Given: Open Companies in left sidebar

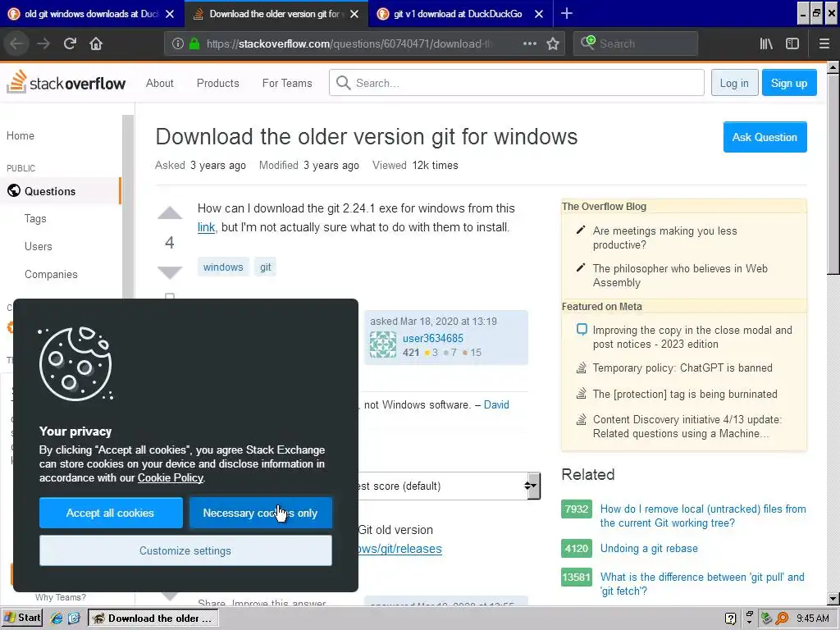Looking at the screenshot, I should (x=51, y=274).
